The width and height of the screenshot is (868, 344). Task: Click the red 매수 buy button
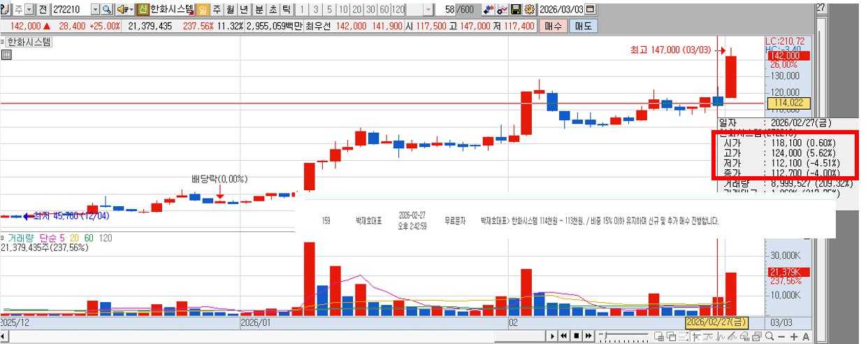(552, 26)
